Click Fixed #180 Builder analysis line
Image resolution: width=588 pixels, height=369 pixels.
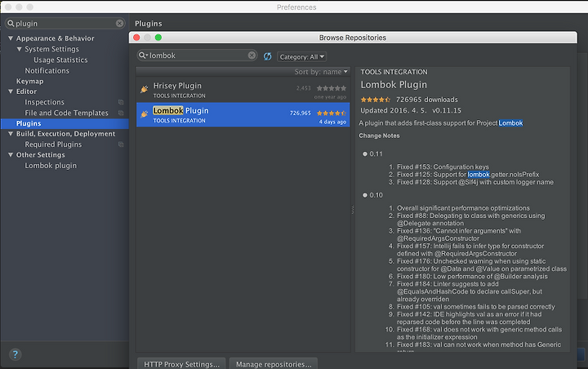(x=472, y=277)
